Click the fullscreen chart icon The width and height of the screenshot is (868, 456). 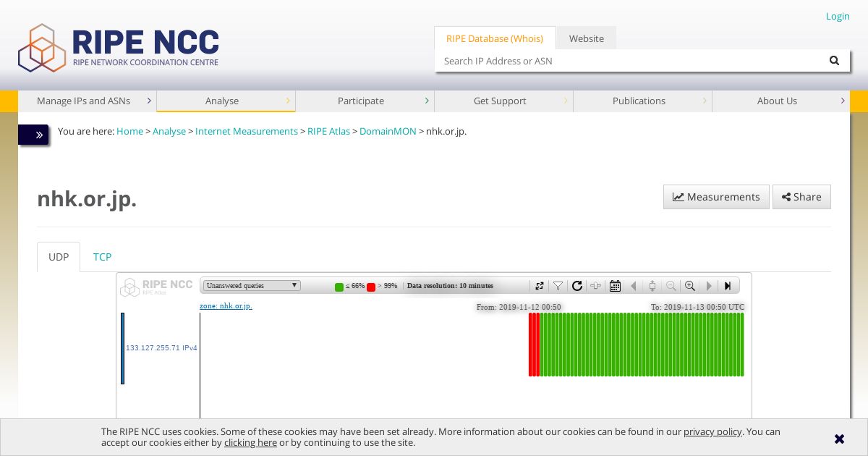point(540,286)
